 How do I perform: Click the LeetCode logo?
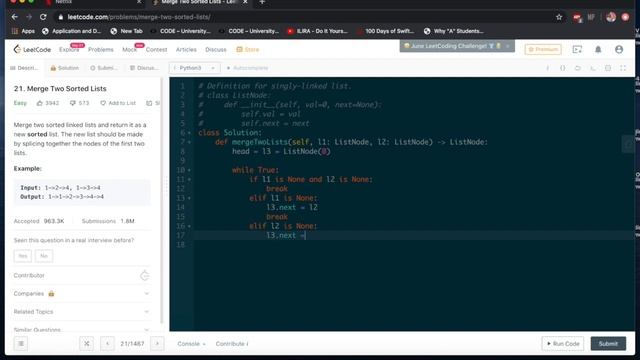(x=32, y=49)
